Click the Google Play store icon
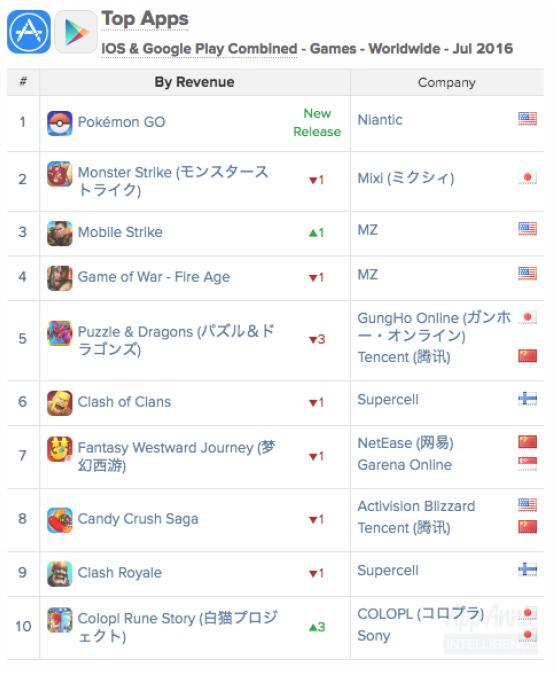This screenshot has width=560, height=684. (x=76, y=32)
